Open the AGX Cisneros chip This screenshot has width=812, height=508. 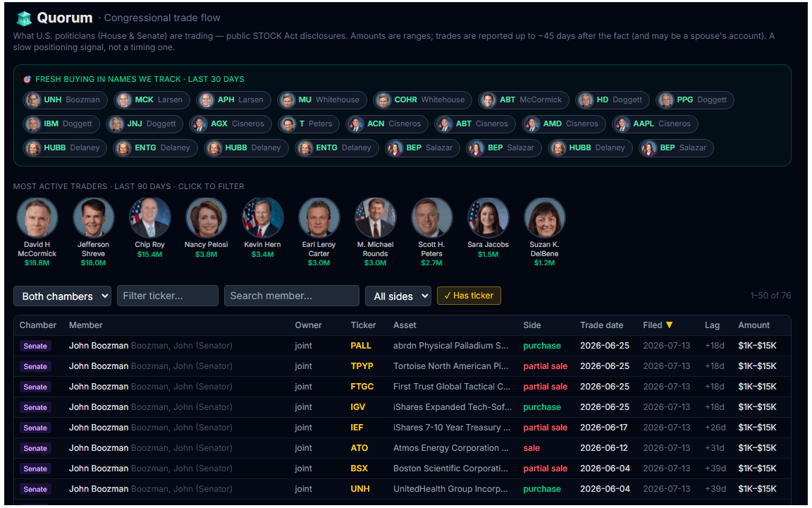(230, 124)
